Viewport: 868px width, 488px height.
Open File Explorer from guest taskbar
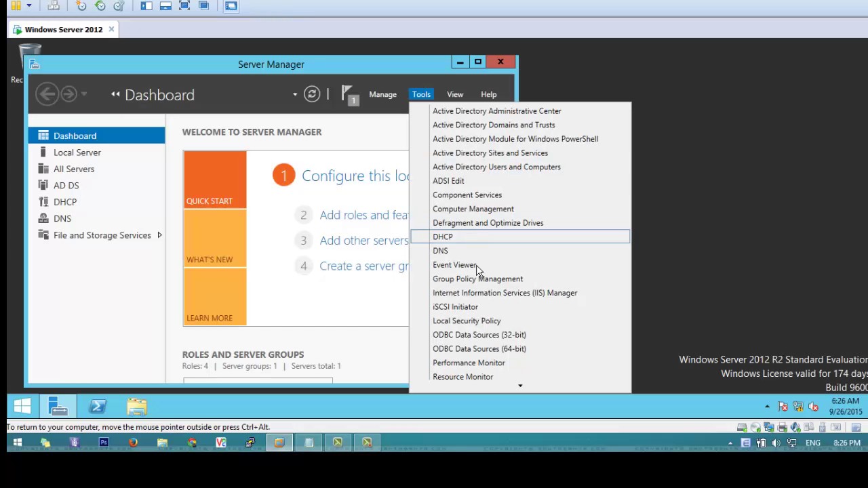tap(136, 407)
